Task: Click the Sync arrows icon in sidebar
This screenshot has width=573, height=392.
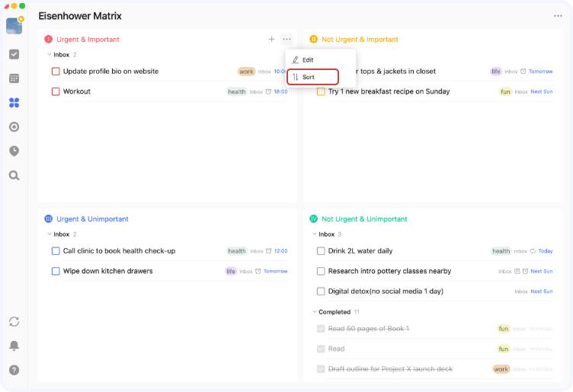Action: pyautogui.click(x=14, y=321)
